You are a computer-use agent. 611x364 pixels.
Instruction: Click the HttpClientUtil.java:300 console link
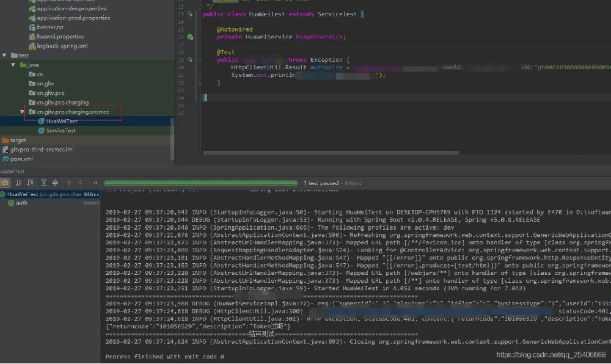point(258,311)
